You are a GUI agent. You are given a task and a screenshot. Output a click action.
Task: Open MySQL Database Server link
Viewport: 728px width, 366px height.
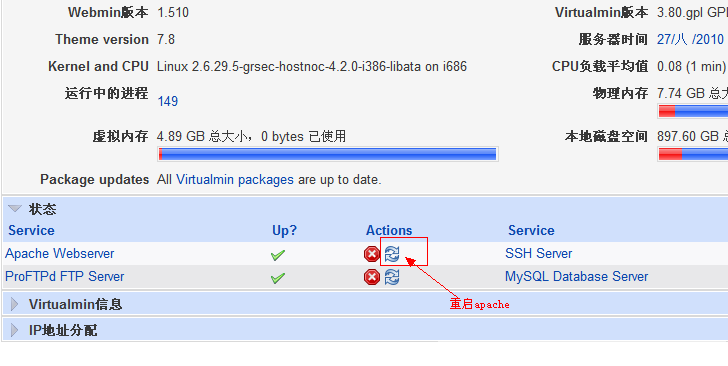pyautogui.click(x=577, y=277)
